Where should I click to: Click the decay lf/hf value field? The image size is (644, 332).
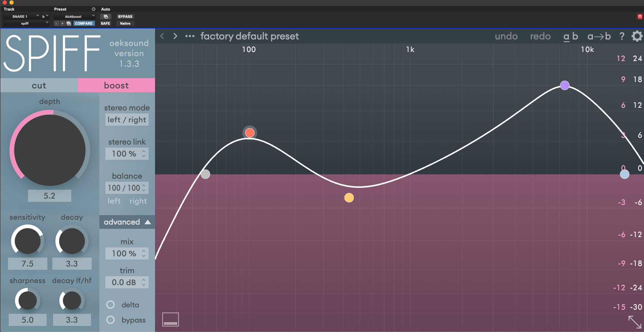point(72,320)
